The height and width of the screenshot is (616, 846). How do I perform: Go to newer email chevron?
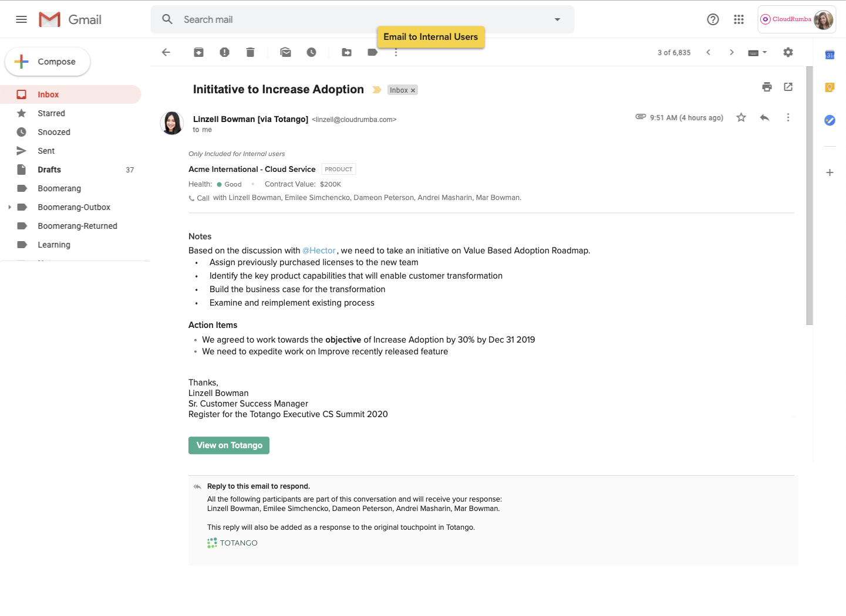tap(709, 52)
